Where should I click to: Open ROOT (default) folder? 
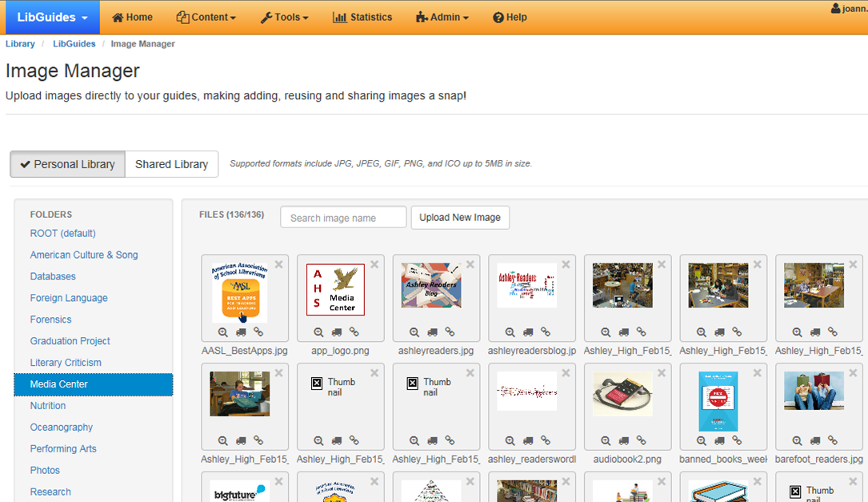[x=62, y=233]
